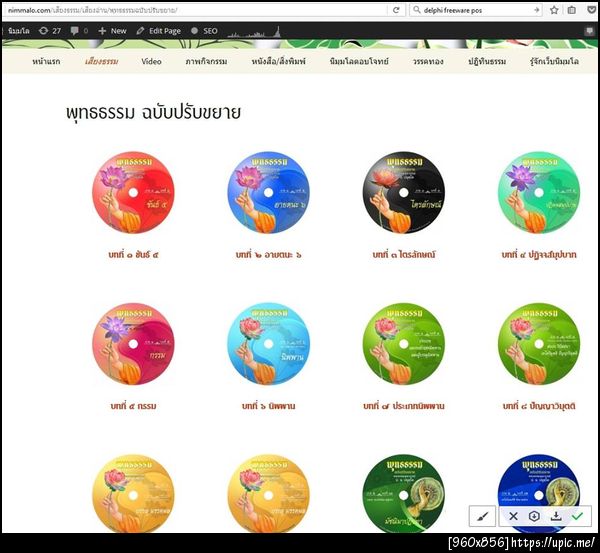This screenshot has height=553, width=600.
Task: Confirm the capture with green checkmark icon
Action: 577,516
